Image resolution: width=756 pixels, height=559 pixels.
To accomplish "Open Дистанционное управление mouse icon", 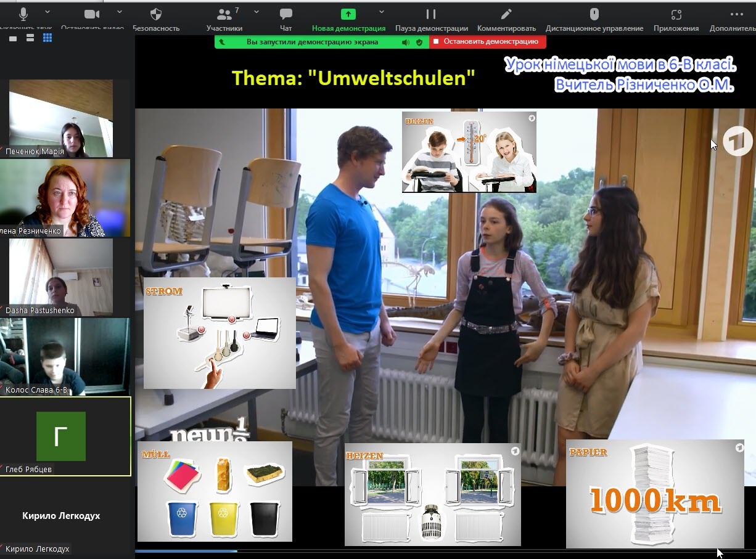I will 594,15.
